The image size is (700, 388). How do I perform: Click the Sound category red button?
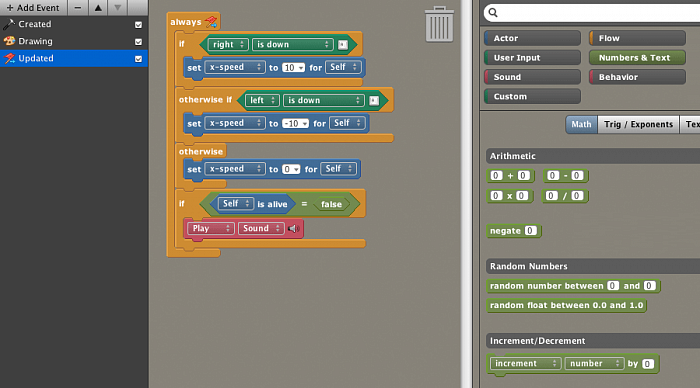pos(532,77)
